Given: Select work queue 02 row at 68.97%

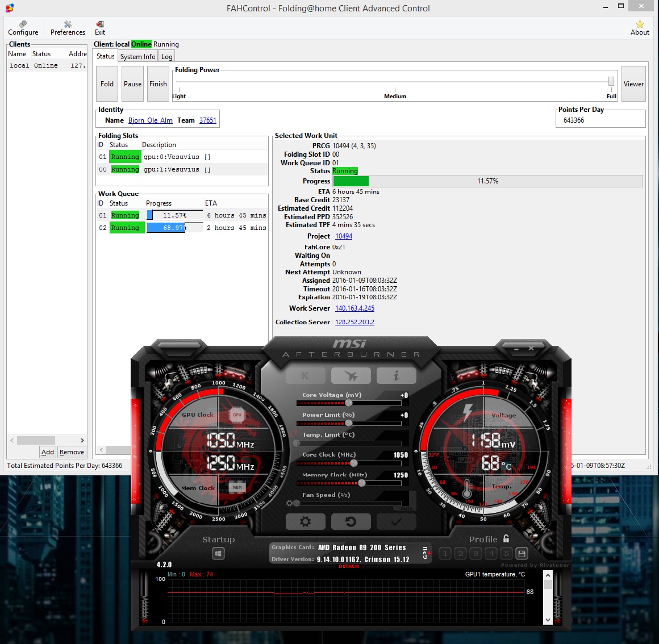Looking at the screenshot, I should coord(182,228).
